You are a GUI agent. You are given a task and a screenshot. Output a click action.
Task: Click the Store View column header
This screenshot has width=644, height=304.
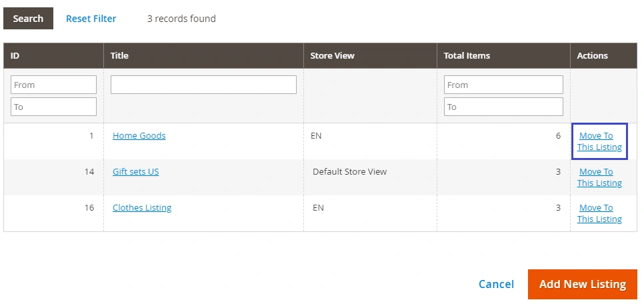[332, 56]
